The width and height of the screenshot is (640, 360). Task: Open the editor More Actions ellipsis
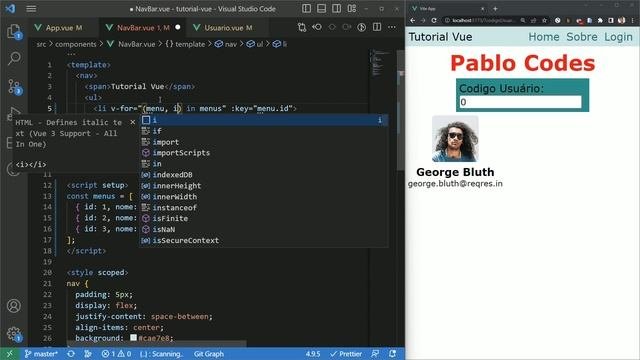(392, 27)
